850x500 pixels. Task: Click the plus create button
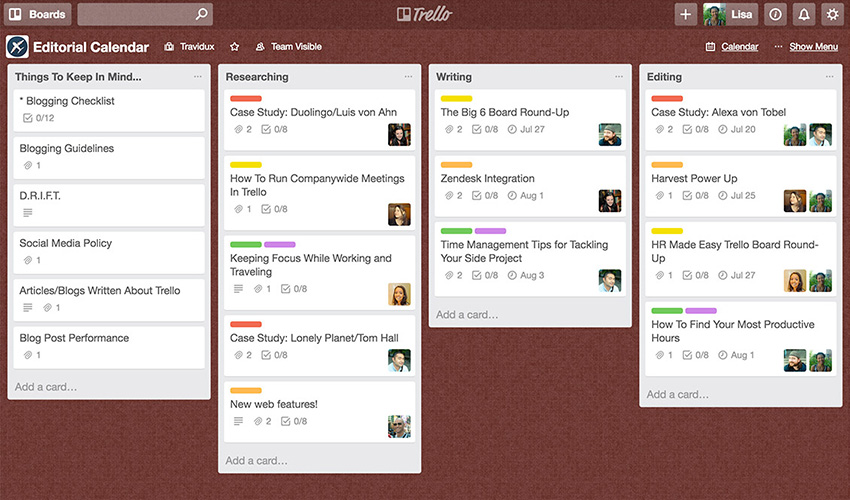[x=685, y=14]
